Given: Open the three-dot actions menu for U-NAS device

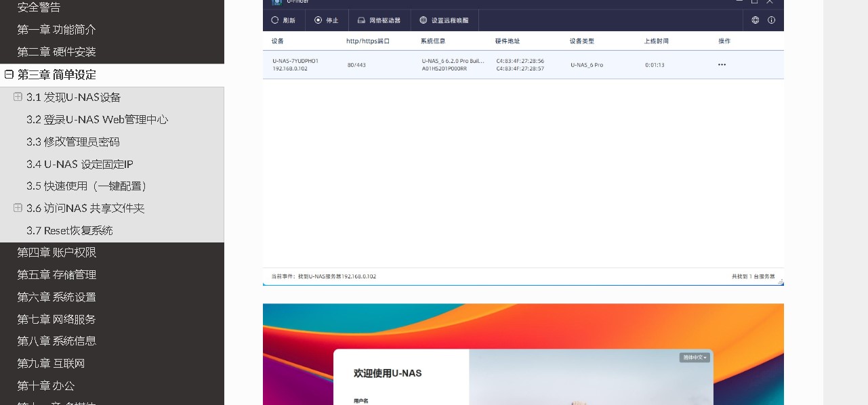Looking at the screenshot, I should (722, 65).
